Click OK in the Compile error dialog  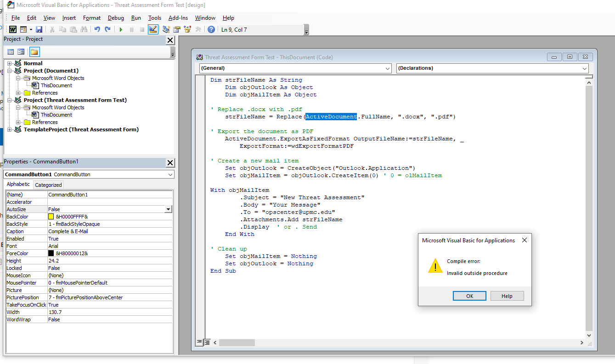click(469, 296)
